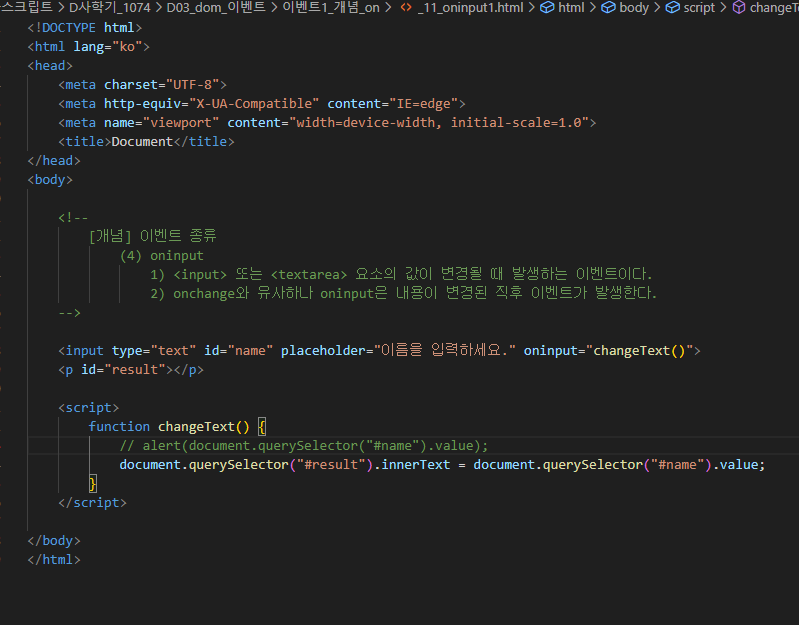Open the D사학기_1074 breadcrumb folder

click(110, 8)
